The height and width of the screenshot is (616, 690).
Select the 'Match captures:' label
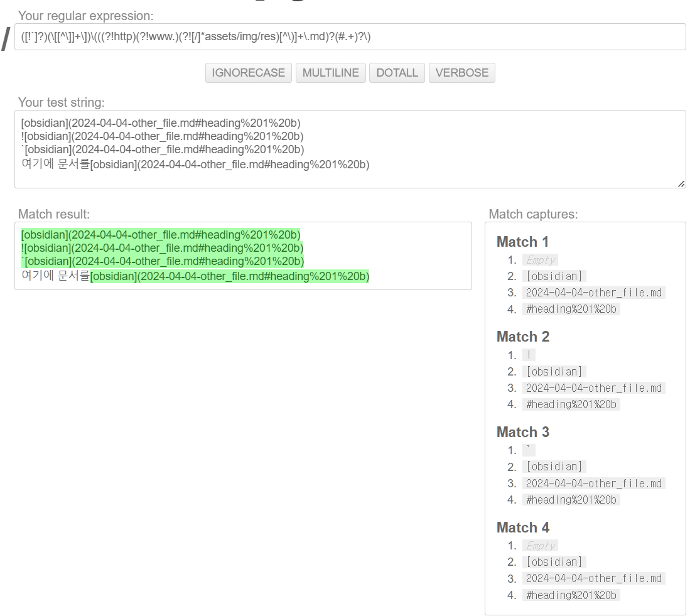[533, 214]
